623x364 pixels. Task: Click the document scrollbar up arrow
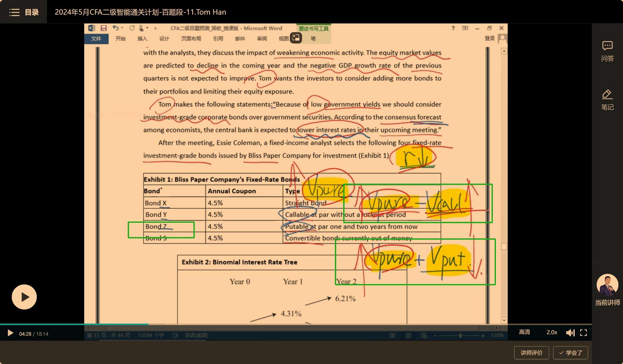(504, 51)
